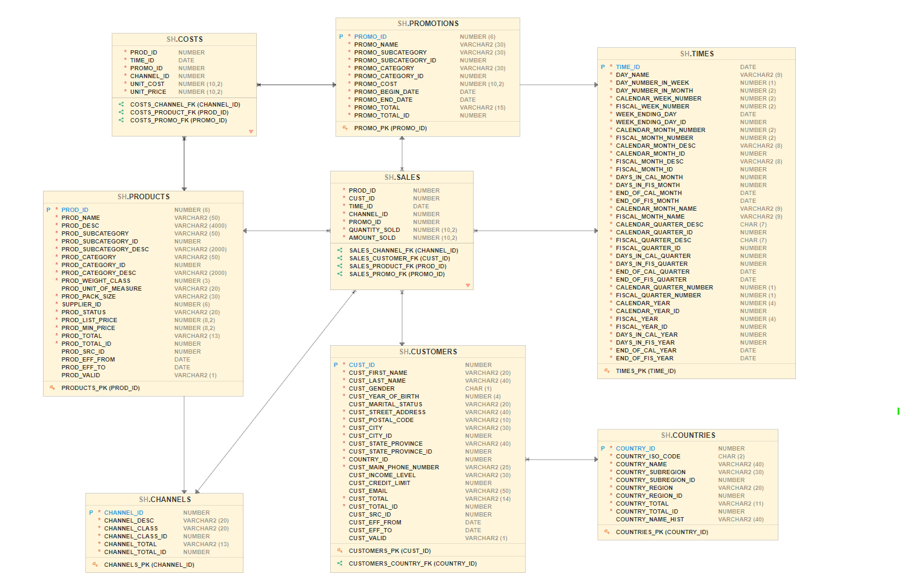
Task: Expand SH.SALES table via its red triangle
Action: [468, 284]
